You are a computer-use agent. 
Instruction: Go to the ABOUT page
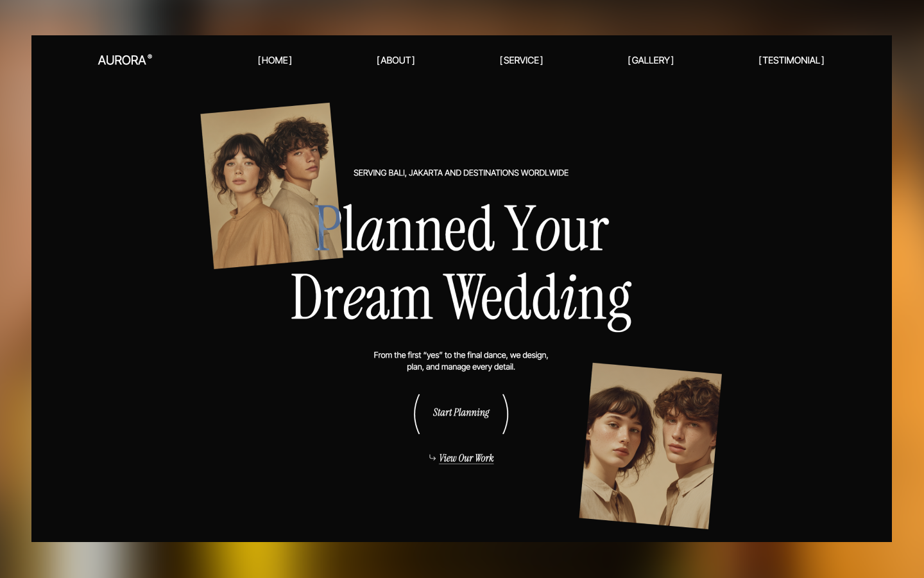point(395,60)
